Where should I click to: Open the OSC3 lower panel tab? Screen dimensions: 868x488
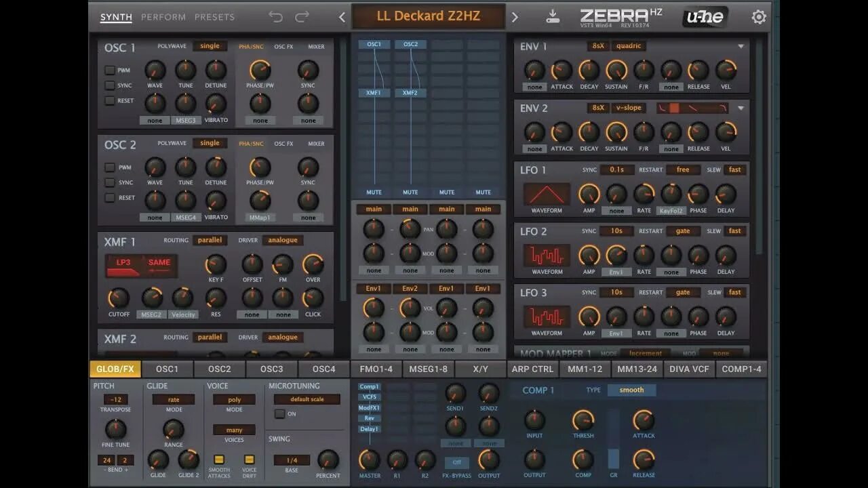tap(271, 369)
